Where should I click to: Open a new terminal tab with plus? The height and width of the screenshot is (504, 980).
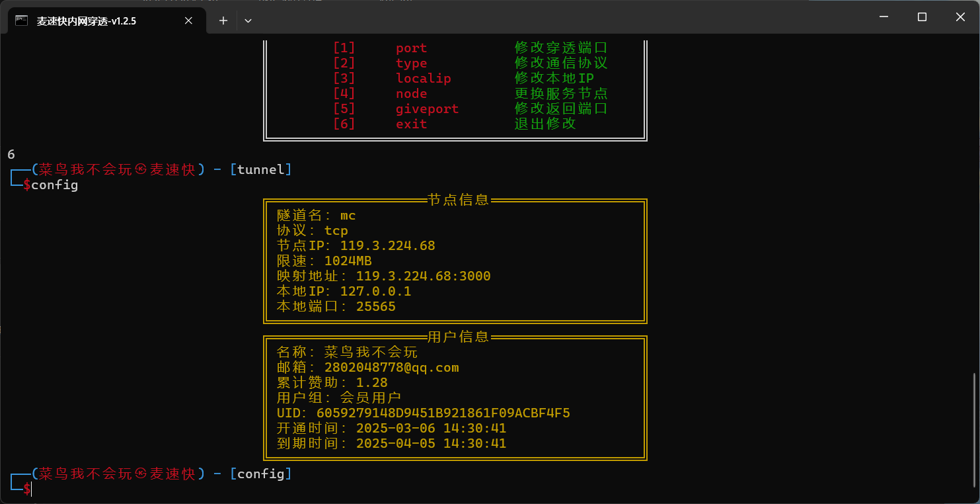(223, 21)
